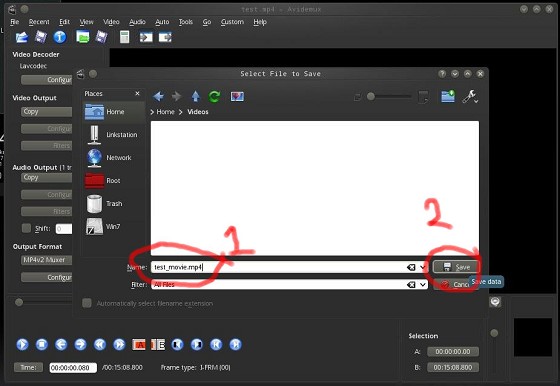Create new folder in dialog
This screenshot has width=560, height=386.
coord(448,96)
